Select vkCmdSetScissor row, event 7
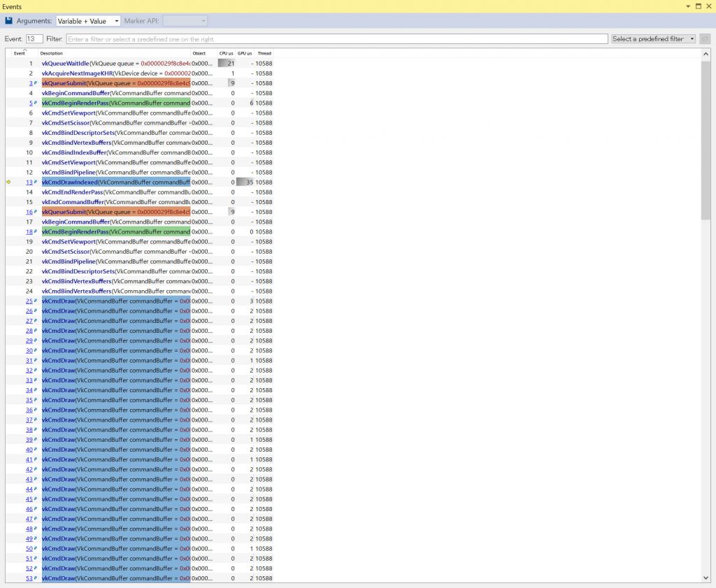Image resolution: width=716 pixels, height=588 pixels. point(139,123)
